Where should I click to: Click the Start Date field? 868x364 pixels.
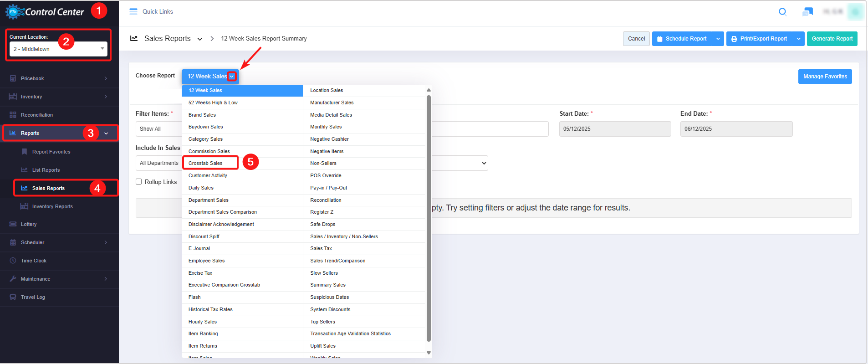point(615,129)
